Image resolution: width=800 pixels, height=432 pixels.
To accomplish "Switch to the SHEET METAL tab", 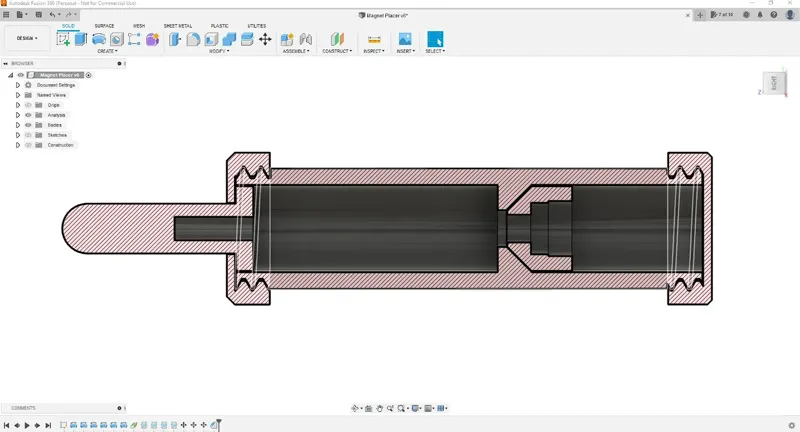I will tap(178, 26).
